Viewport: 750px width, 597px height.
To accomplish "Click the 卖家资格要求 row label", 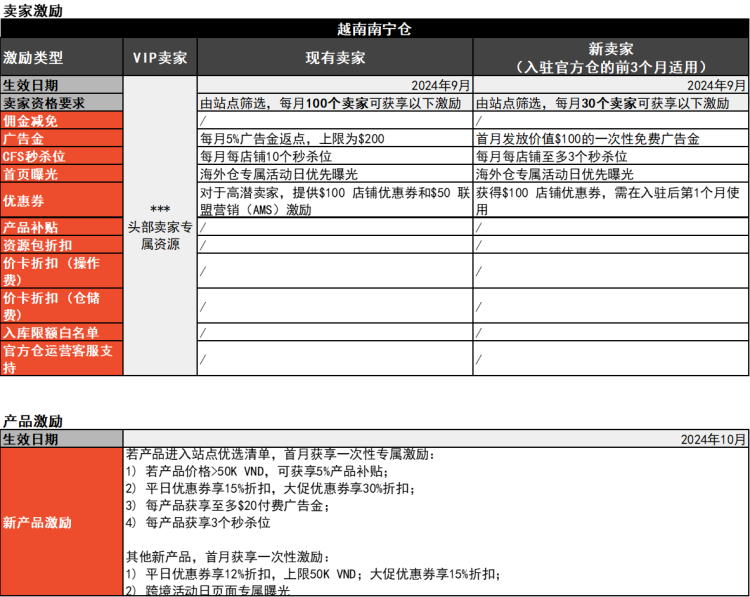I will tap(61, 103).
